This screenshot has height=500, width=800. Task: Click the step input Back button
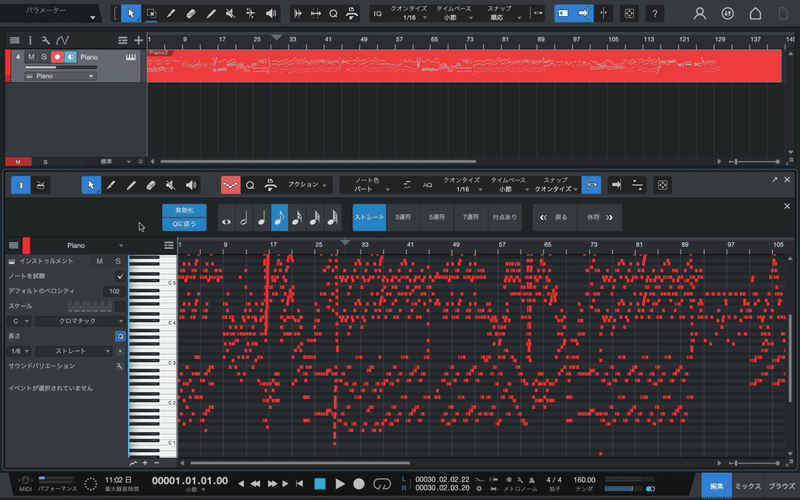click(x=555, y=217)
